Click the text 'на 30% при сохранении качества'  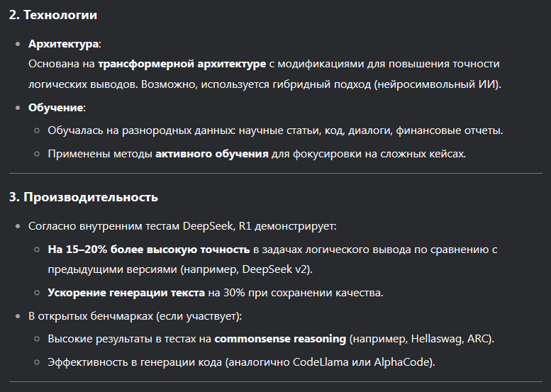pos(295,293)
